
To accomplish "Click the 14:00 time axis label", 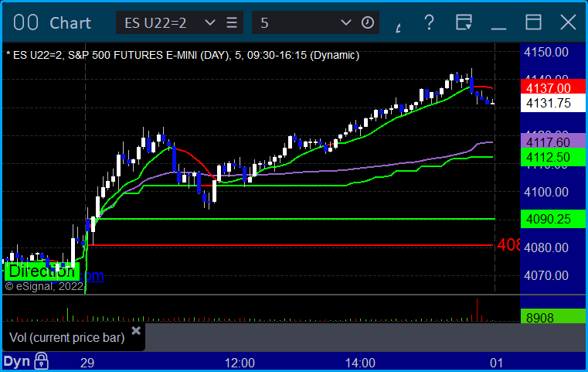I will (360, 363).
